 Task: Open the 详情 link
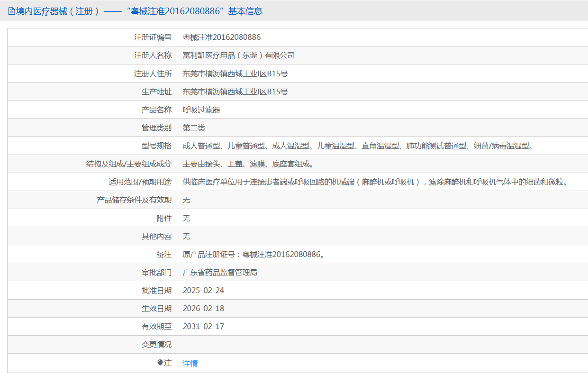coord(190,363)
